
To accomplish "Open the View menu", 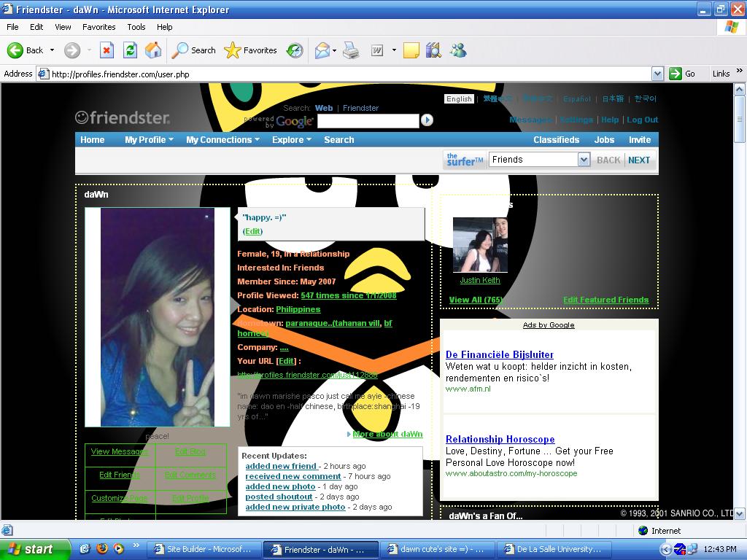I will (x=63, y=27).
